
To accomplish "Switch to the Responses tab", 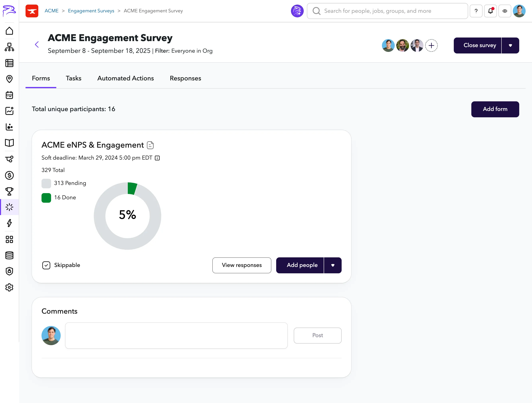I will click(185, 78).
